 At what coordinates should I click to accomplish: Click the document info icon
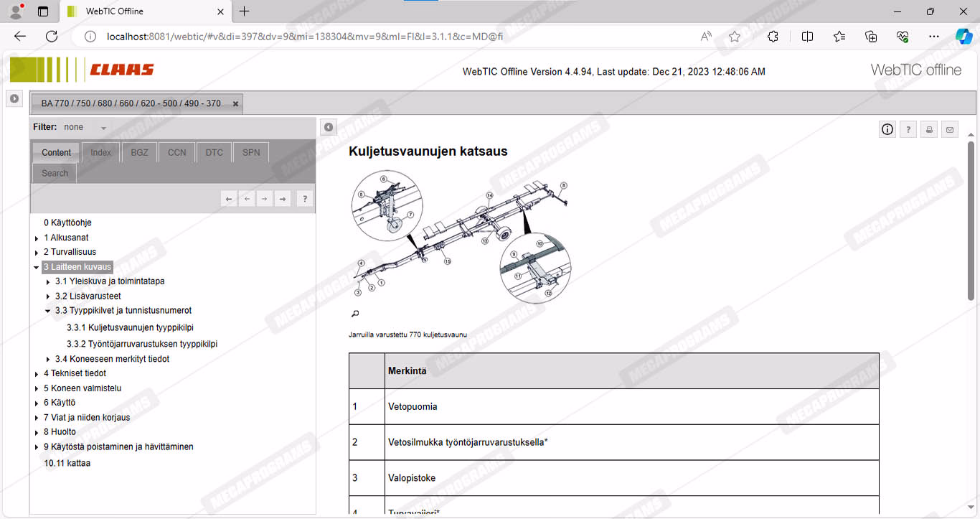[x=887, y=129]
